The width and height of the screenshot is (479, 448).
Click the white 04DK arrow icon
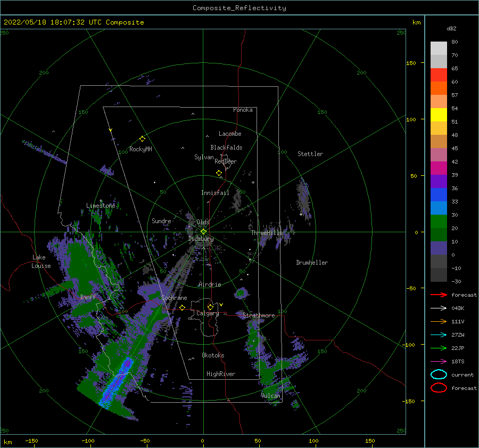pos(439,308)
